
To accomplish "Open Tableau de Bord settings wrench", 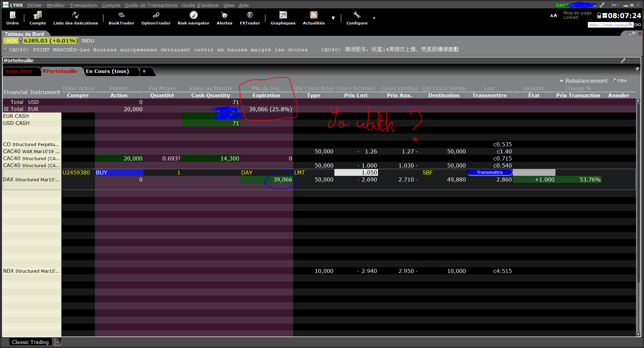I will tap(628, 34).
